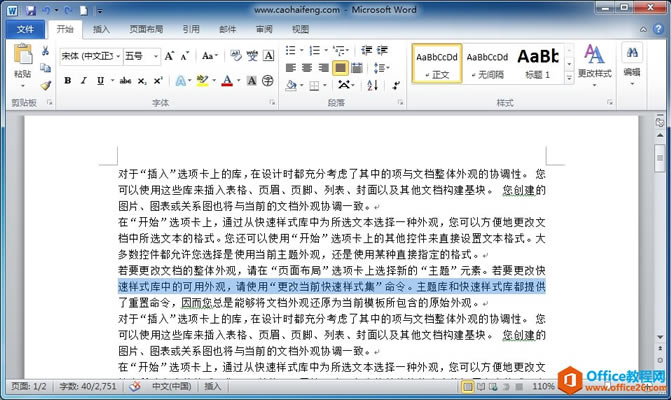Apply distributed alignment
Screen dimensions: 671x400
[x=357, y=68]
